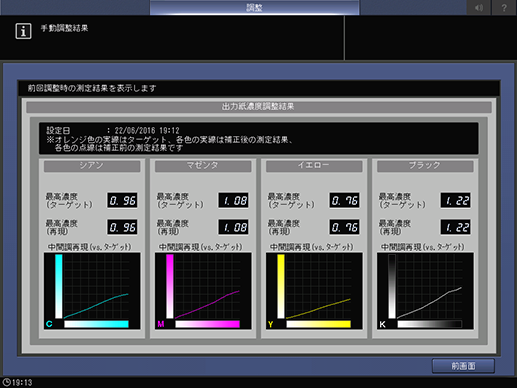Click magenta 最高濃度(ターゲット) label

[x=180, y=201]
